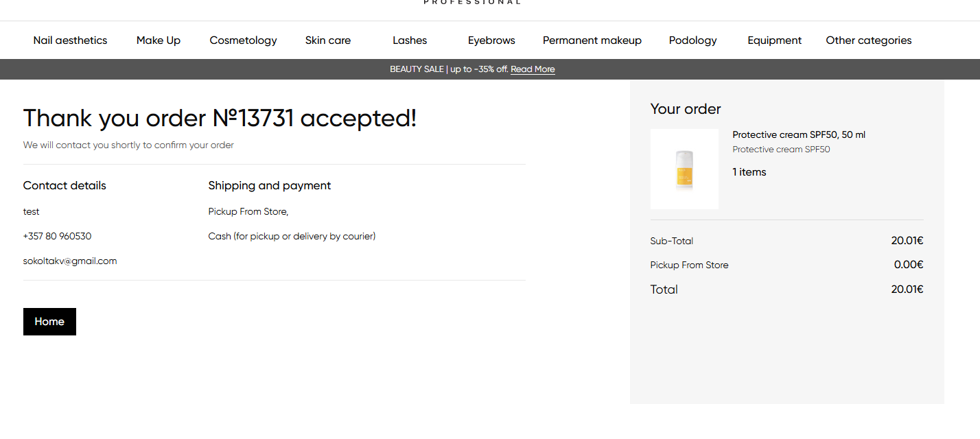Viewport: 980px width, 439px height.
Task: Open Permanent makeup category
Action: click(592, 40)
